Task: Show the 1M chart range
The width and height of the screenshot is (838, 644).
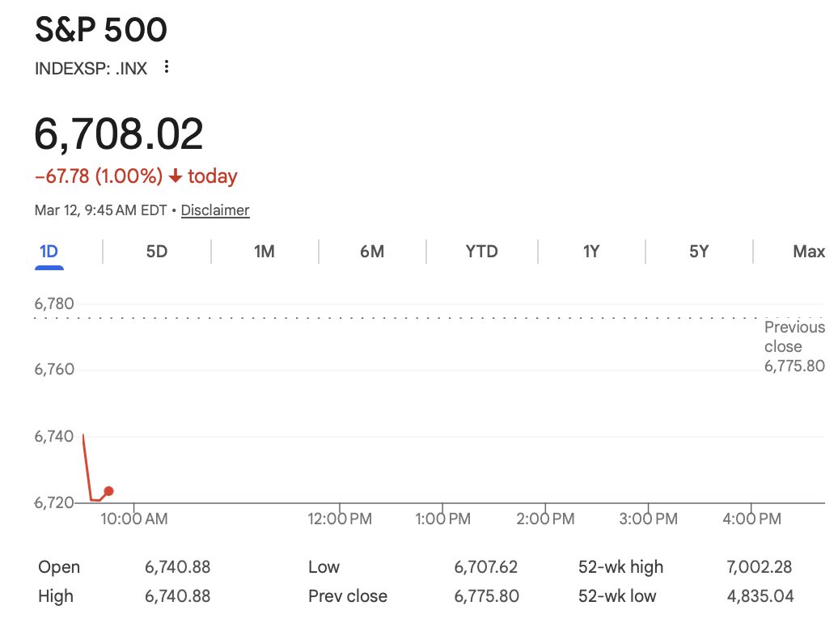Action: 265,252
